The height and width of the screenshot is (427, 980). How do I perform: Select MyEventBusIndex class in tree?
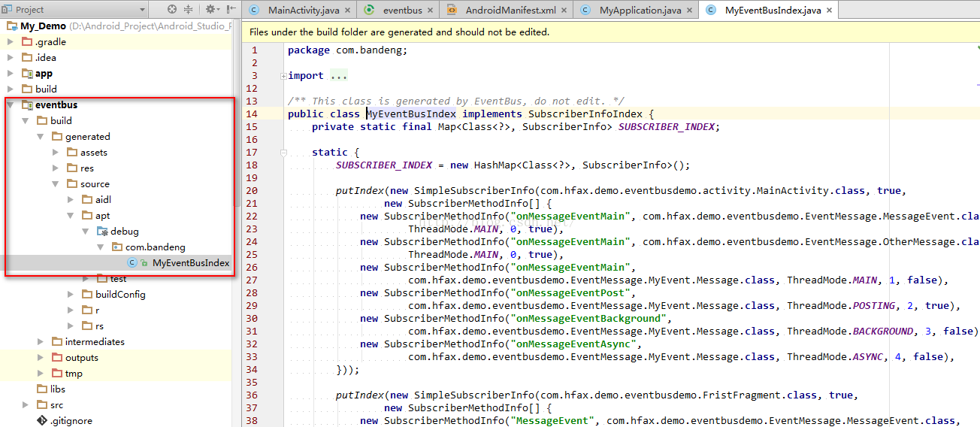(x=191, y=263)
